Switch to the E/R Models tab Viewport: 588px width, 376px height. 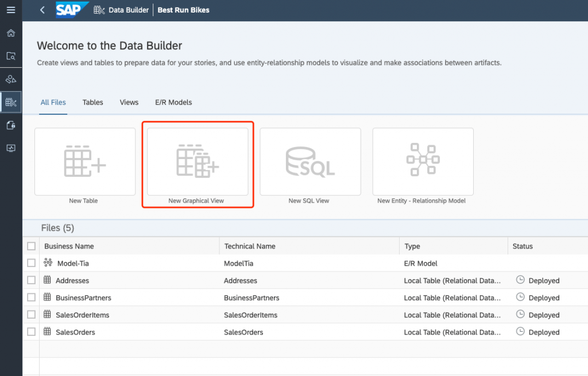point(173,102)
